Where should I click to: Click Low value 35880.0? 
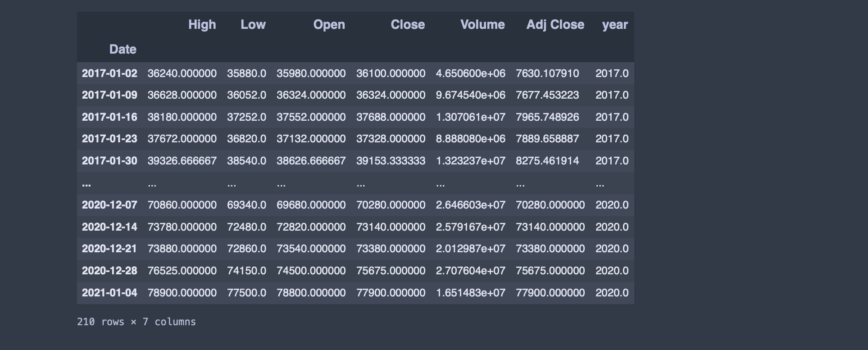246,73
